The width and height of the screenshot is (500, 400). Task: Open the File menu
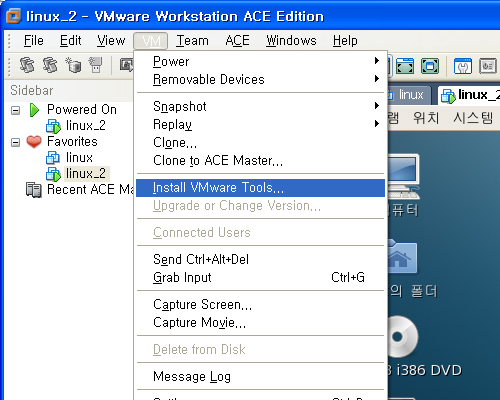coord(34,41)
